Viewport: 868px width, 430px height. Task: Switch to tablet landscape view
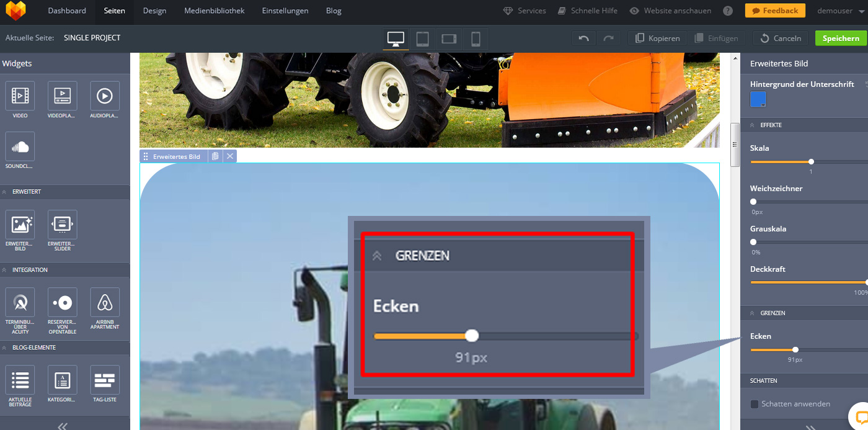[449, 38]
